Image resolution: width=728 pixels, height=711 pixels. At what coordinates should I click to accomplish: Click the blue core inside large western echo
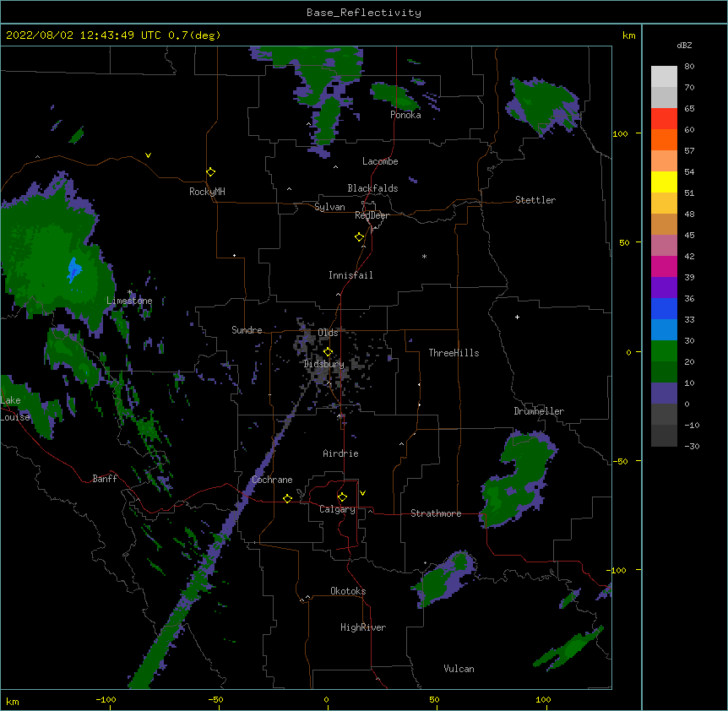73,269
